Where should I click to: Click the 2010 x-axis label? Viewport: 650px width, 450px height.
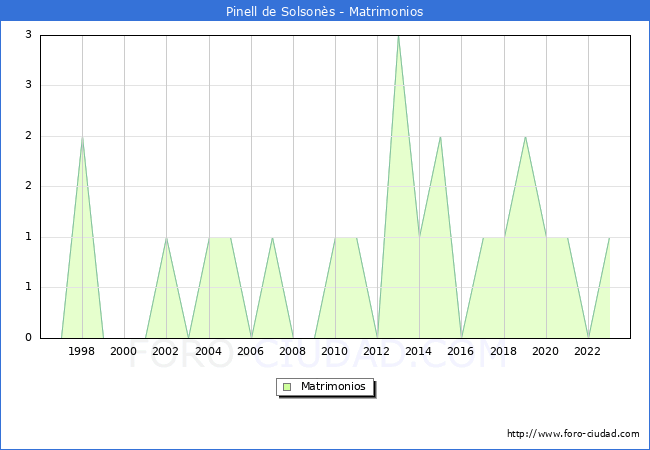[335, 351]
